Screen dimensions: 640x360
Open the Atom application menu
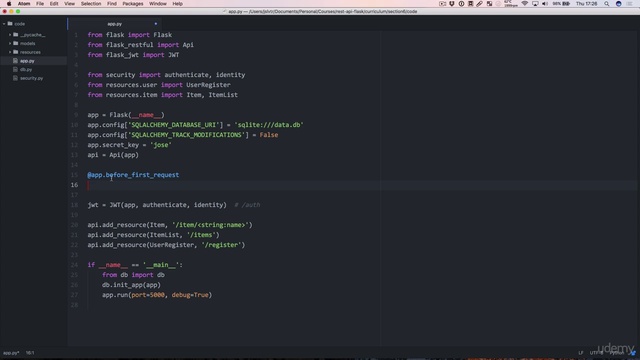[x=24, y=4]
